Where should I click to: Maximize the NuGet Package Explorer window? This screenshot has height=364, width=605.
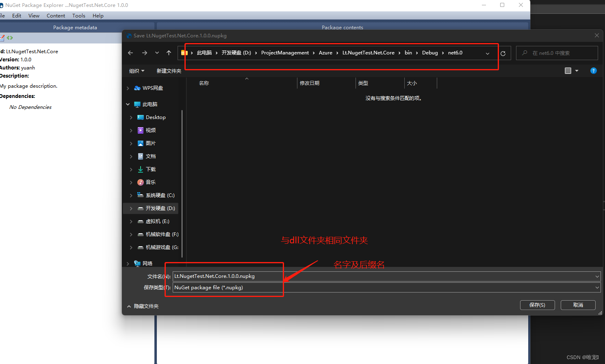click(x=502, y=5)
